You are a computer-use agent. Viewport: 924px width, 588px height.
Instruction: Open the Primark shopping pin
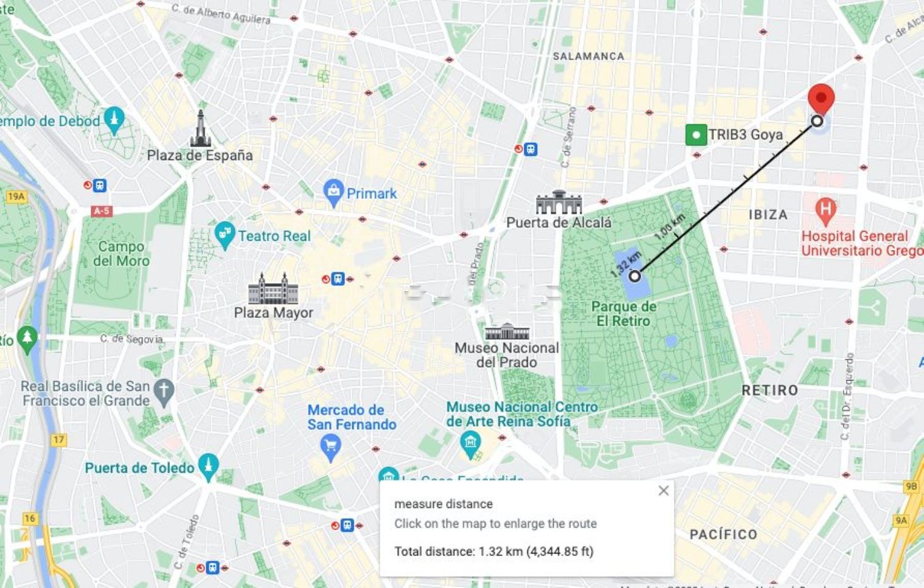333,193
